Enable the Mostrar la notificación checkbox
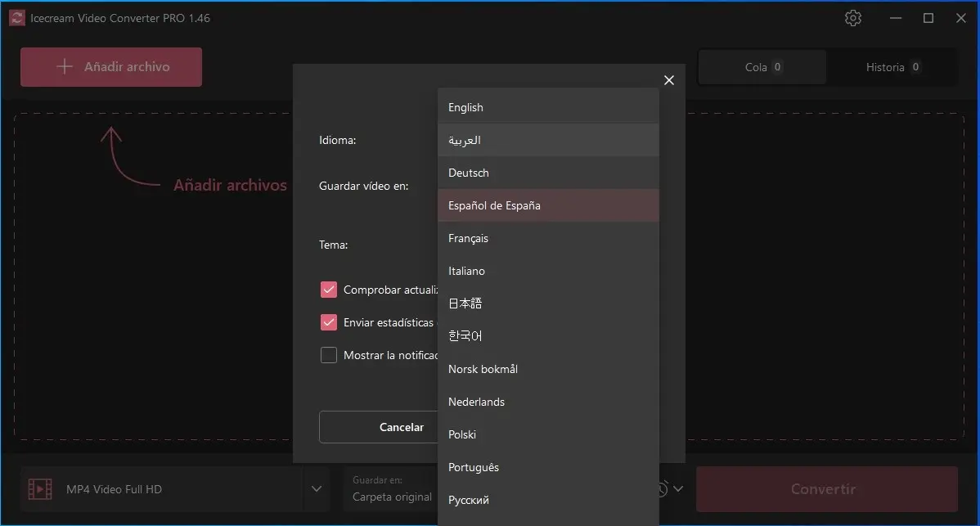Viewport: 980px width, 526px height. pos(329,355)
